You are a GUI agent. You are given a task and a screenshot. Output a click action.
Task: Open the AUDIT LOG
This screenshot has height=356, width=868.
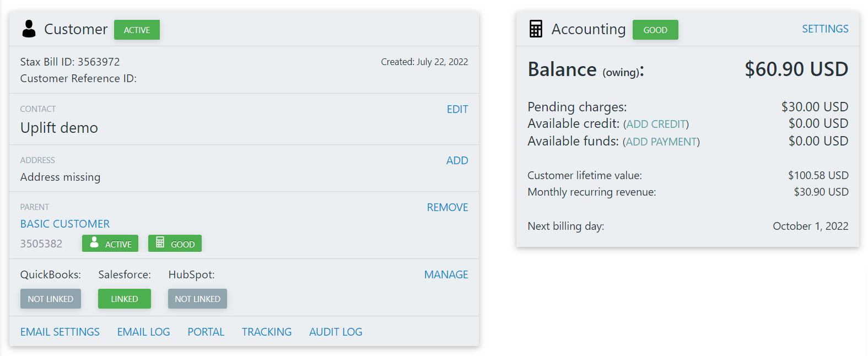tap(336, 332)
